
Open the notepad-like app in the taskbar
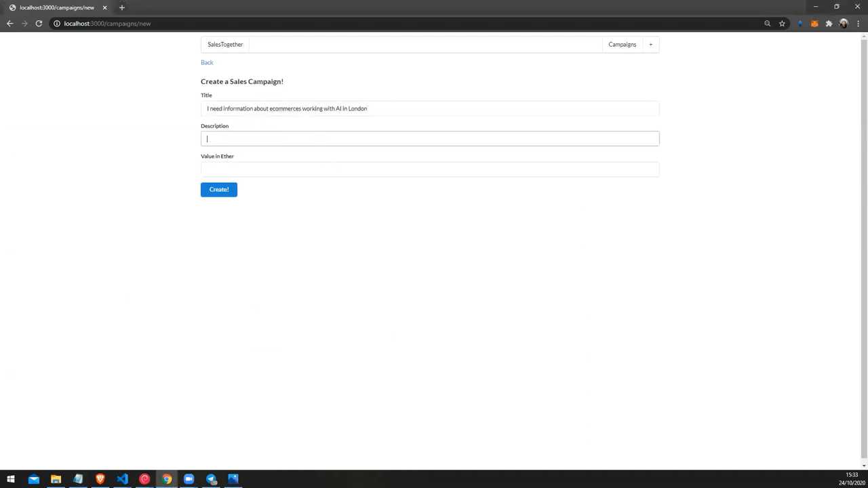point(78,479)
